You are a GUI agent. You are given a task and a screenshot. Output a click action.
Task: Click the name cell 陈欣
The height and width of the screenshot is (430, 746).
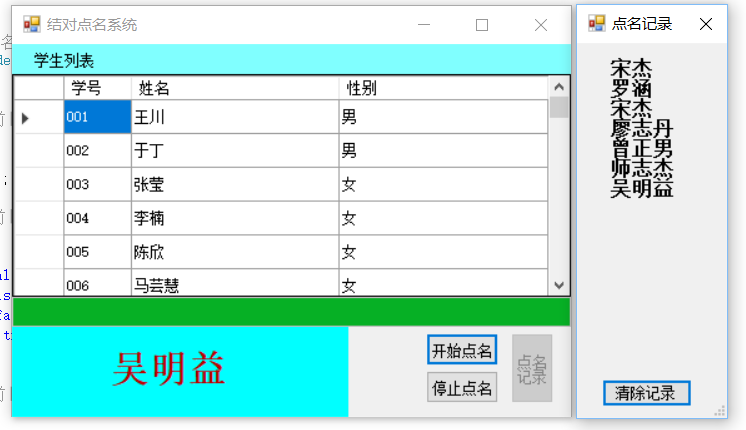point(235,252)
